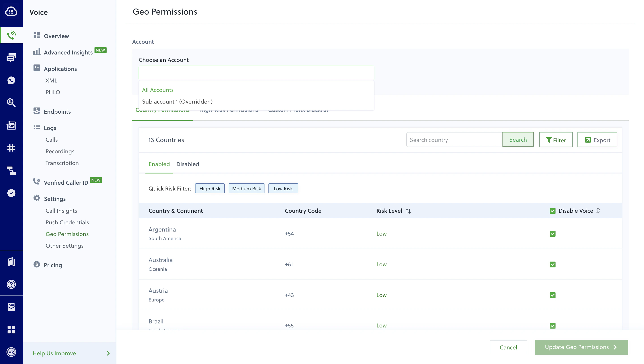644x364 pixels.
Task: Open Phone Numbers via the hash icon
Action: coord(11,148)
